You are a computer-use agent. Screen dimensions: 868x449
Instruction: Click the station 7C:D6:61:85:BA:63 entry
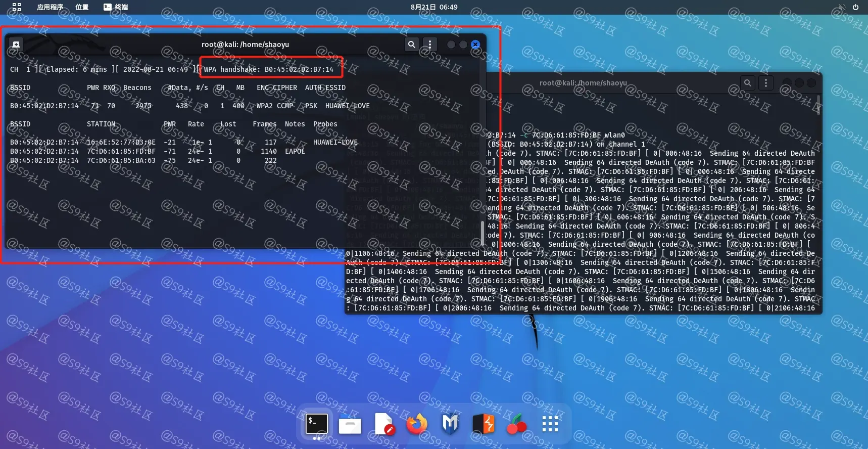[121, 160]
